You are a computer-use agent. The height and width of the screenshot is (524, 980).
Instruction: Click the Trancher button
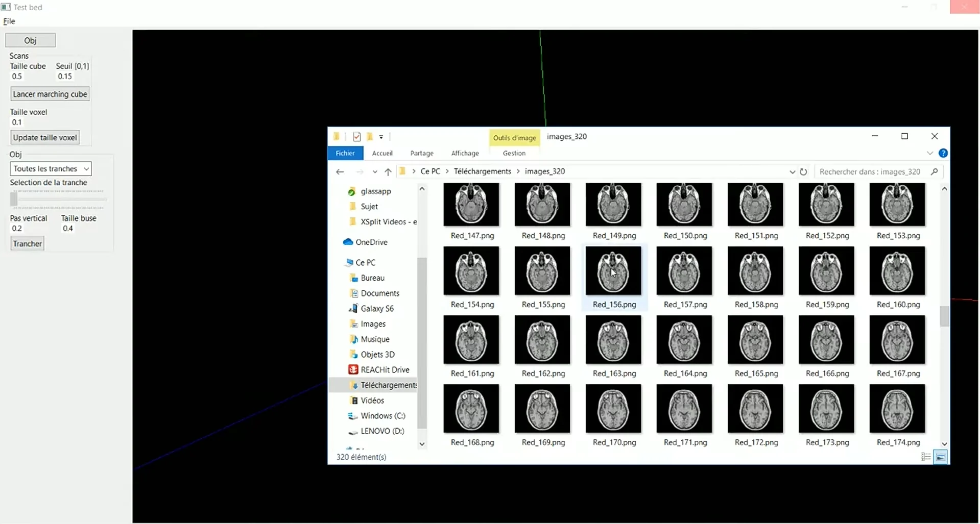click(x=28, y=244)
